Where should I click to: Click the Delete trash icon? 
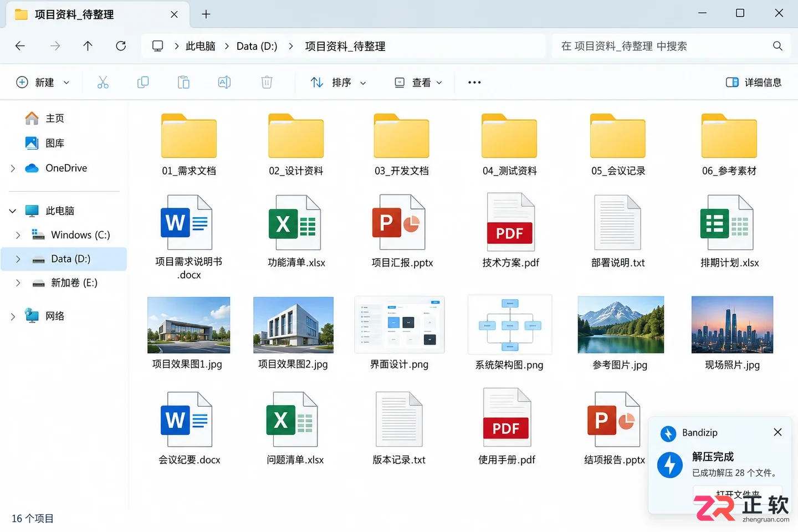pos(267,83)
